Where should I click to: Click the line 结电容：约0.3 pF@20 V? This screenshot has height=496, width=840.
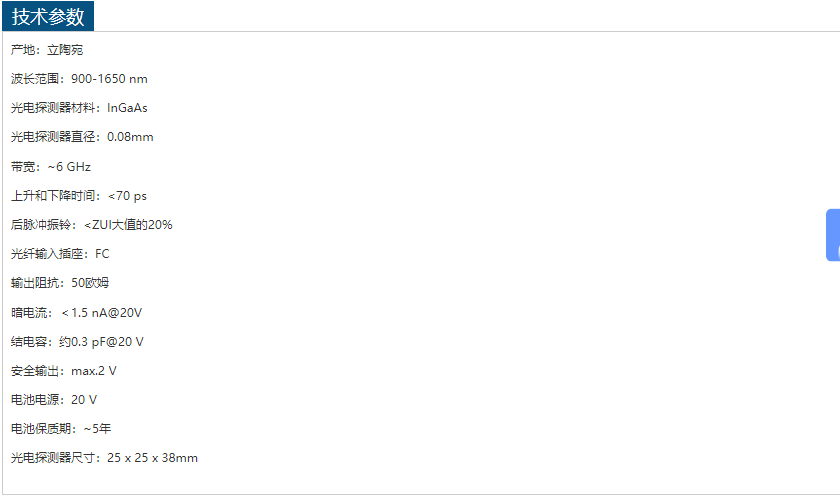[77, 341]
